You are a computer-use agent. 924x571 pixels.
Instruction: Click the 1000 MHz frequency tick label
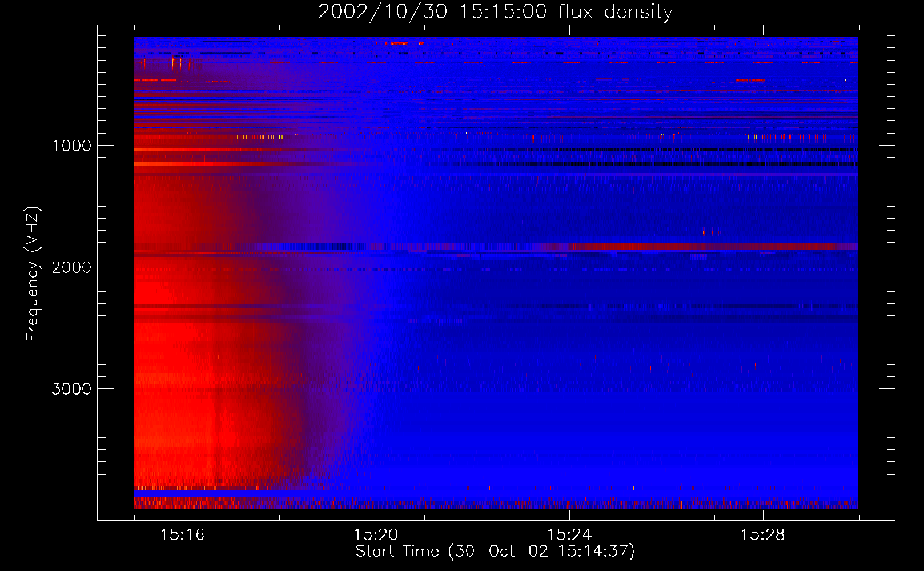71,146
